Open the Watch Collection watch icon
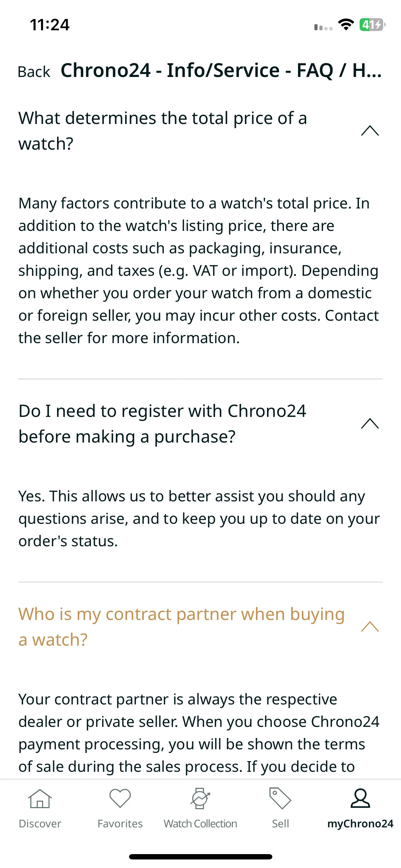 [200, 799]
